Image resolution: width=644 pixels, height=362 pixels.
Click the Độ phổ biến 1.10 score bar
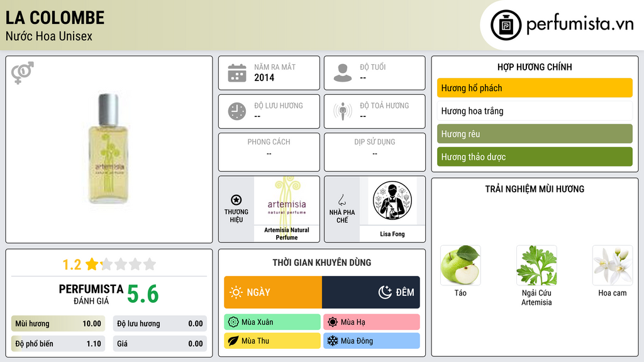click(58, 344)
